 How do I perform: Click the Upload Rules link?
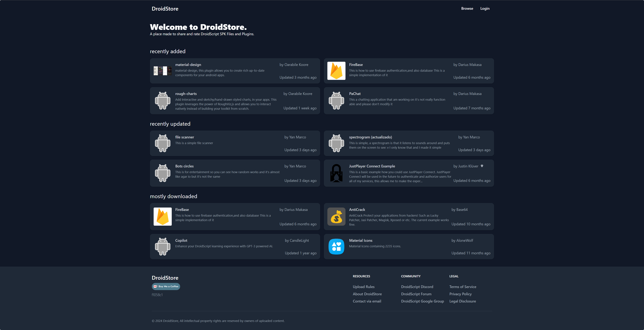pyautogui.click(x=363, y=287)
